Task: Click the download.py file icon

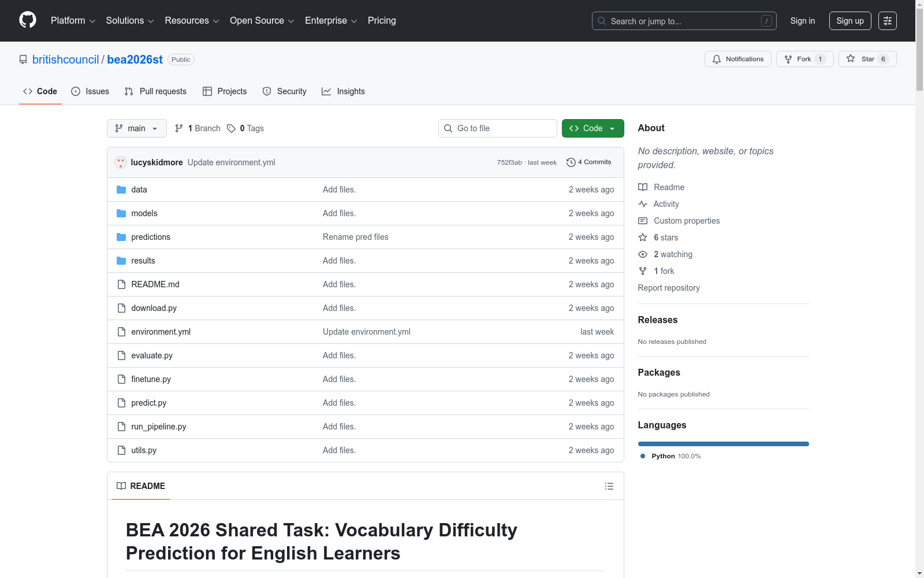Action: [x=121, y=308]
